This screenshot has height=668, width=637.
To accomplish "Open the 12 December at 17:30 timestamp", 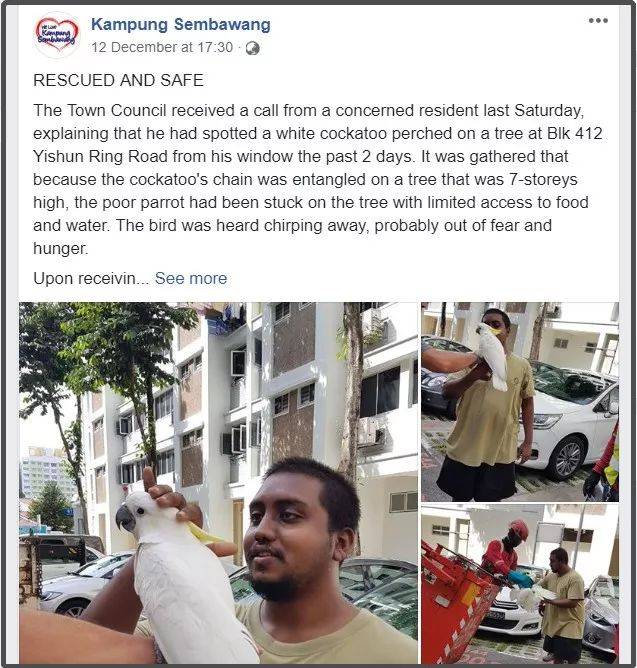I will click(162, 47).
